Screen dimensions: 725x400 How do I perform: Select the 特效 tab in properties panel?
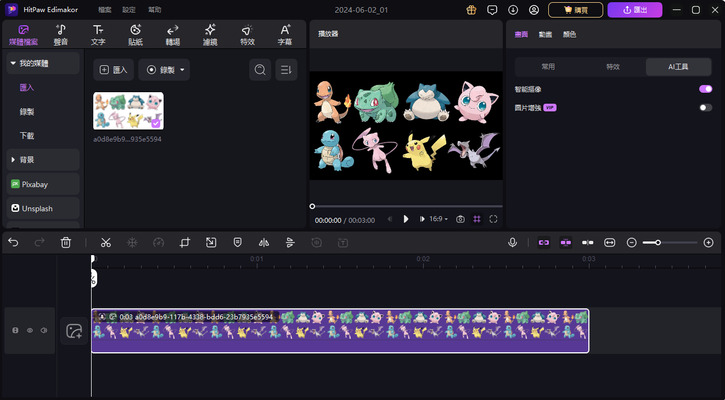point(613,66)
